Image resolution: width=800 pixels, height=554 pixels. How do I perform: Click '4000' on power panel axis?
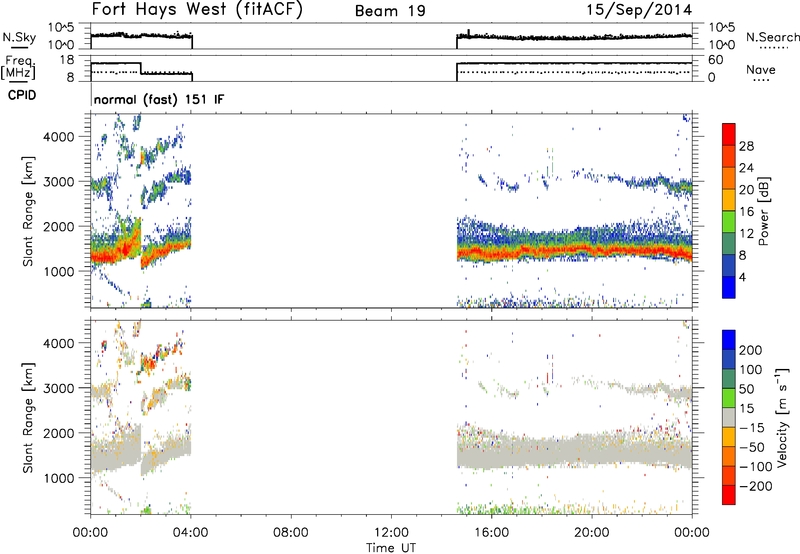point(59,137)
